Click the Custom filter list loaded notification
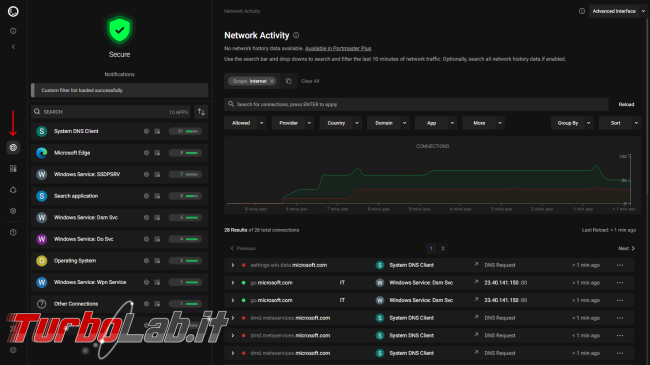Screen dimensions: 650x365 119,90
